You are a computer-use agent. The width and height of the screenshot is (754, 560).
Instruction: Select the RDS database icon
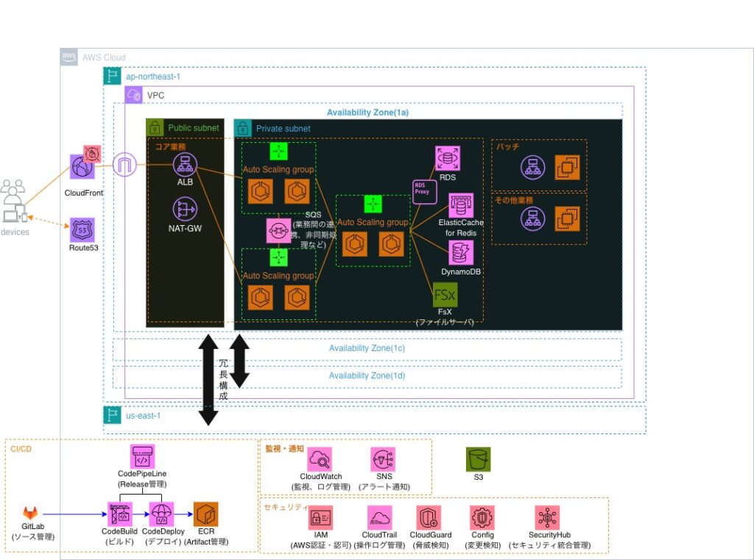[x=448, y=158]
